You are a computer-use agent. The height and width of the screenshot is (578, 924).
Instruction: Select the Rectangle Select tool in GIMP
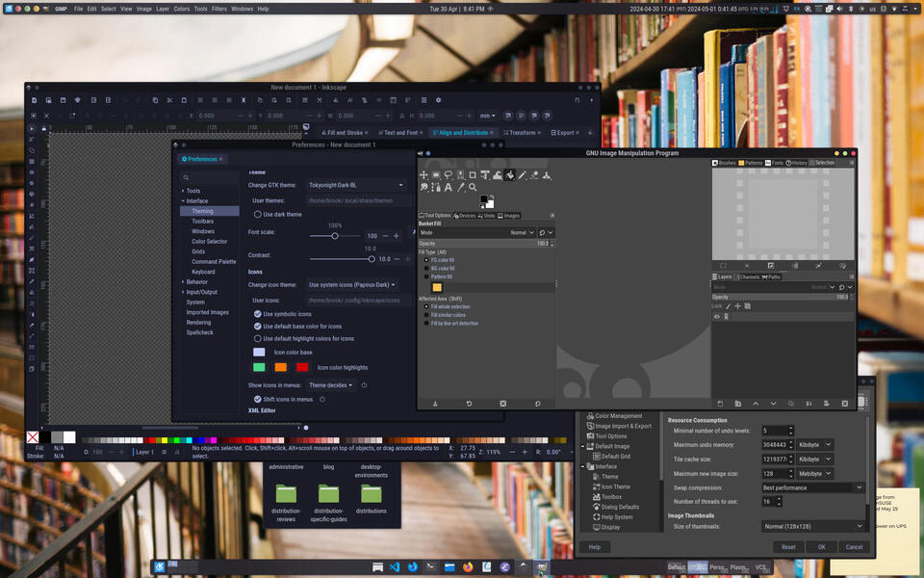(x=436, y=175)
